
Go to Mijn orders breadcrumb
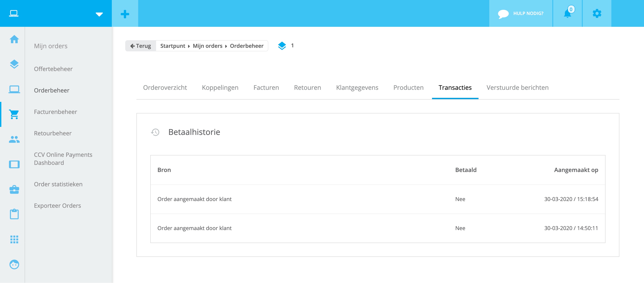coord(208,46)
